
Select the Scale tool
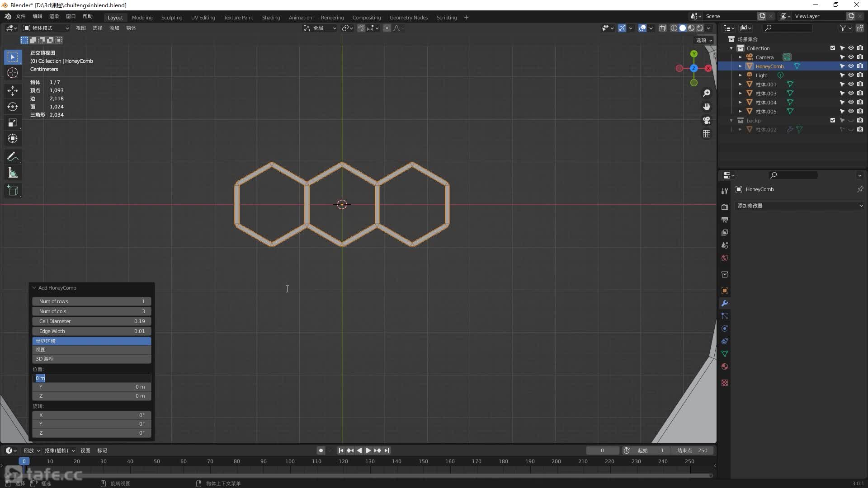point(13,122)
